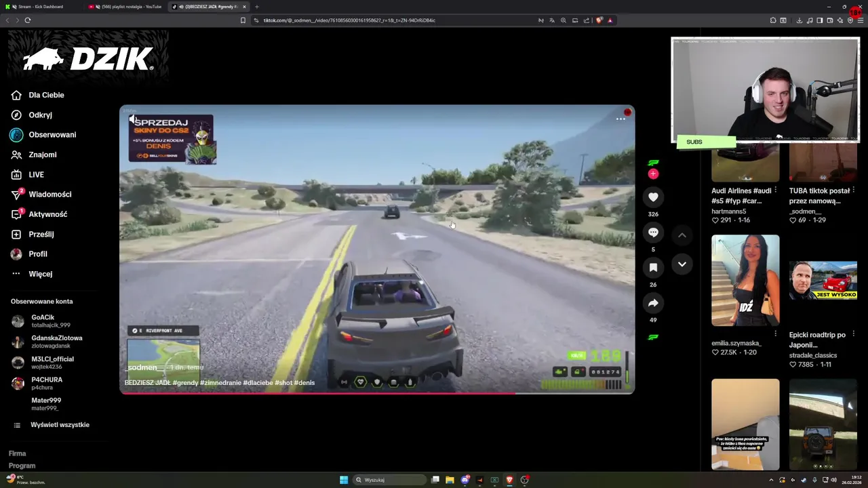Go back with the browser back arrow
Screen dimensions: 868x488
(8, 20)
